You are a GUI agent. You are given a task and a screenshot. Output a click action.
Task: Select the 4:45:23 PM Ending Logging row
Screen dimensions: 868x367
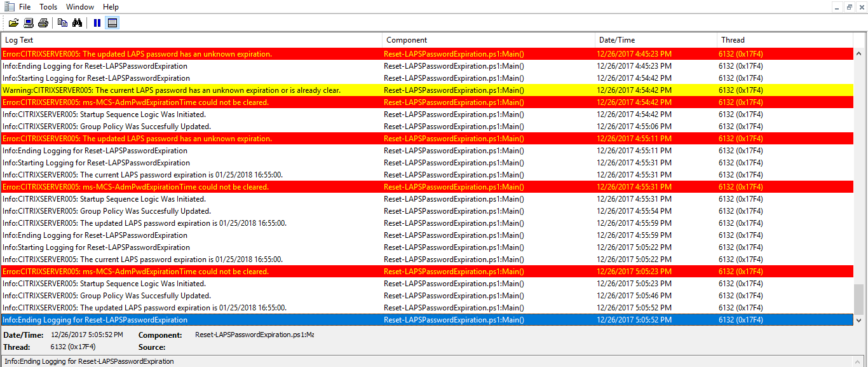click(427, 66)
